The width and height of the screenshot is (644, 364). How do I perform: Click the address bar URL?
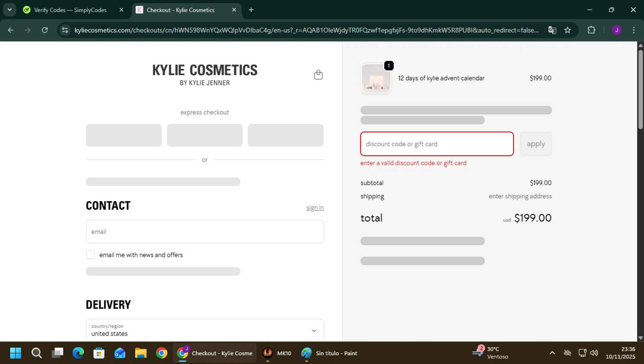point(307,30)
